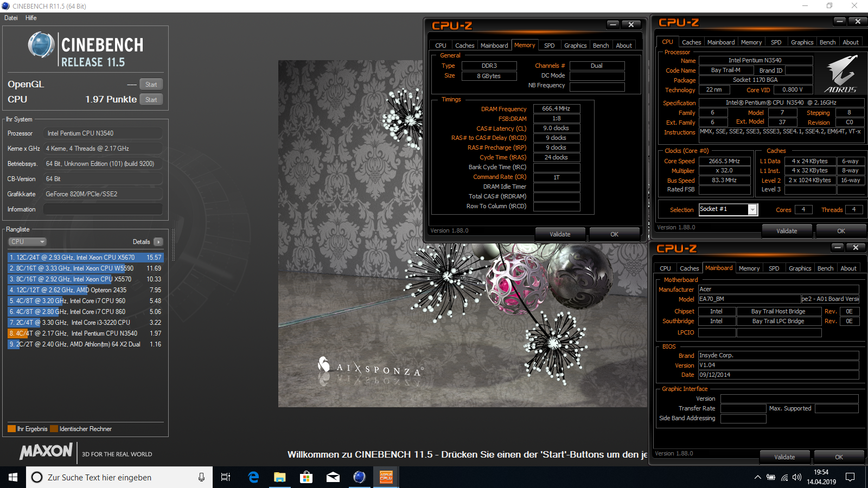Switch to SPD tab in Memory window
This screenshot has height=488, width=868.
tap(550, 46)
